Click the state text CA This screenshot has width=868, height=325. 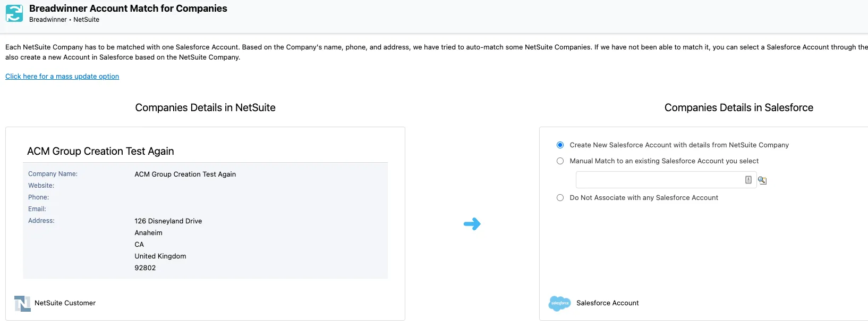point(139,245)
